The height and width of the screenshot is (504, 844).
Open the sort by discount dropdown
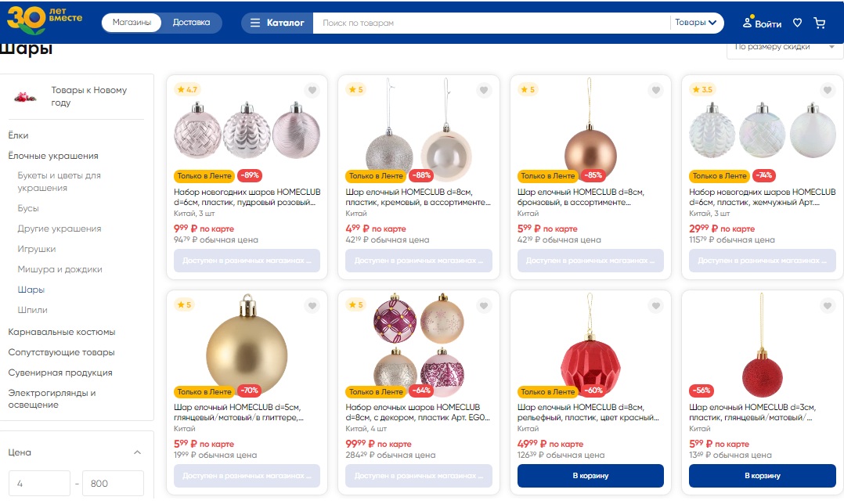click(783, 47)
